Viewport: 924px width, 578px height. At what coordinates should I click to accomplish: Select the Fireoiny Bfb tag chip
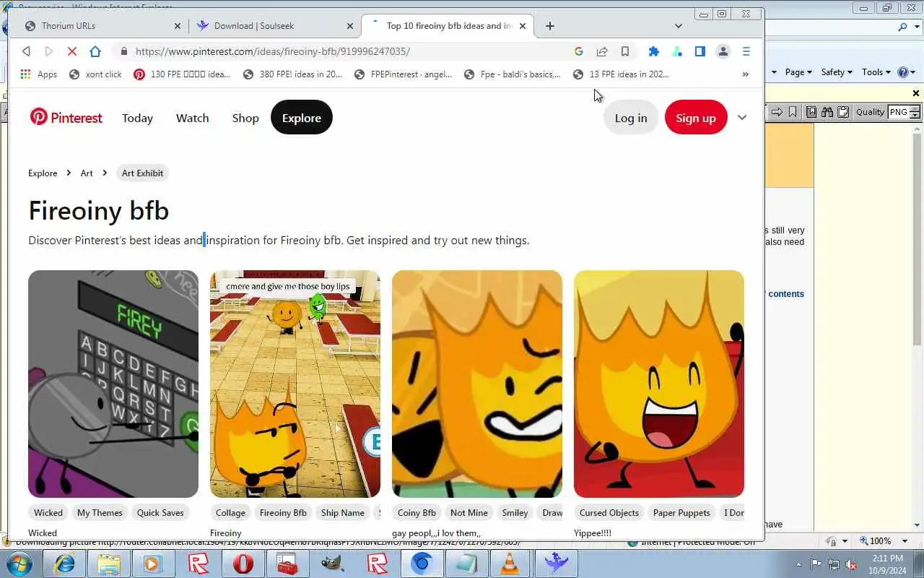[283, 512]
